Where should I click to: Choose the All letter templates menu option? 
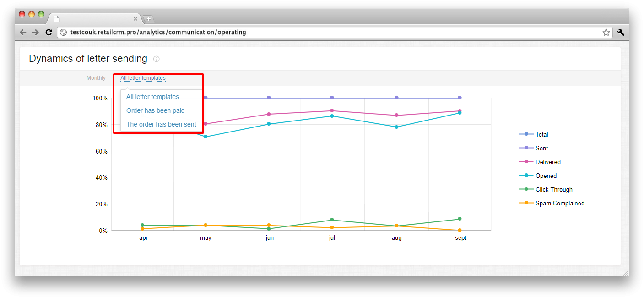(152, 97)
